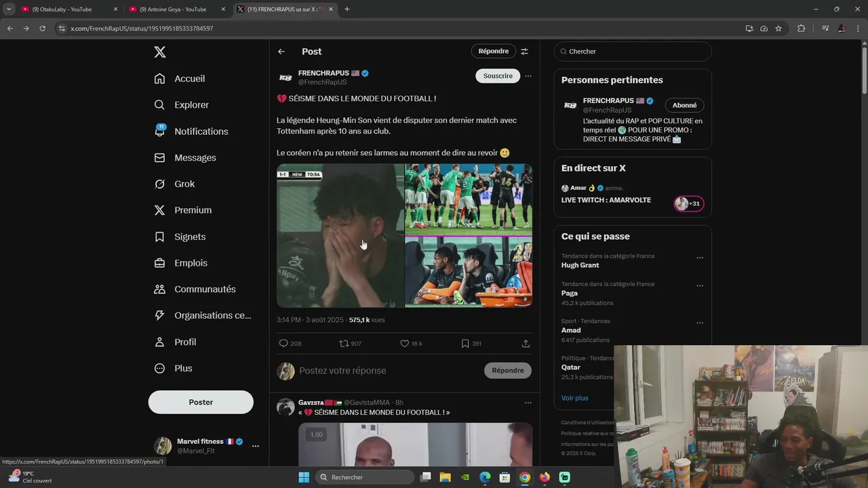Open tab search dropdown arrow
The height and width of the screenshot is (488, 868).
(x=8, y=9)
